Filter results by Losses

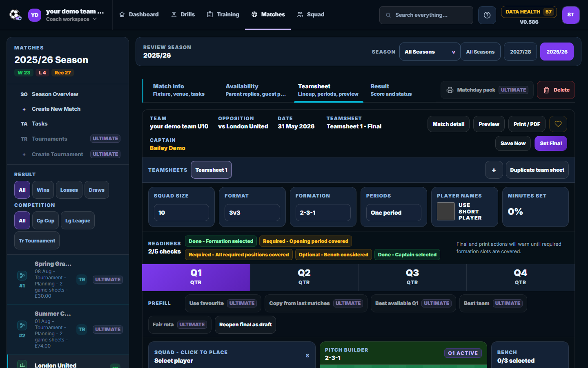tap(69, 190)
